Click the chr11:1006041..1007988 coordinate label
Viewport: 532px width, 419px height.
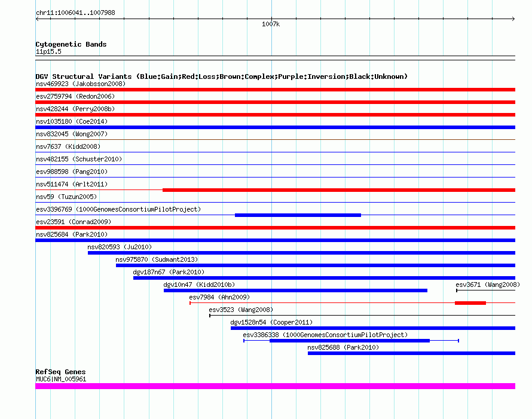(75, 13)
